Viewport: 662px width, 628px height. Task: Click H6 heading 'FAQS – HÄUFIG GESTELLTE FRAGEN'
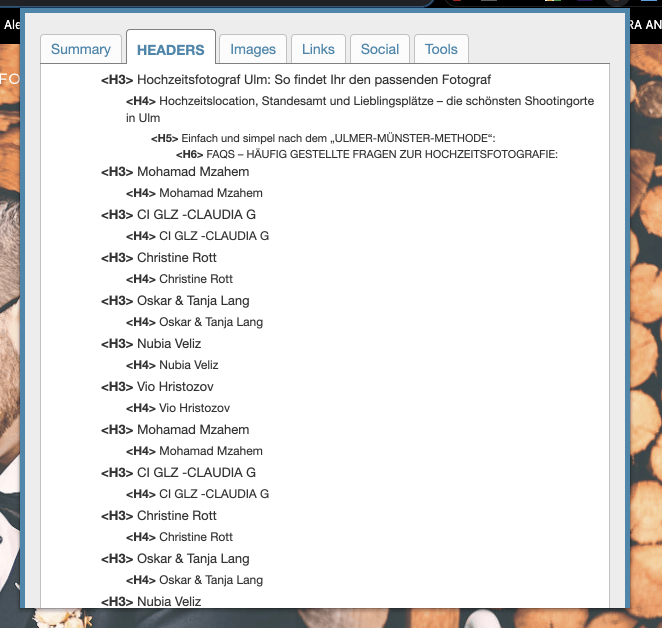tap(366, 154)
